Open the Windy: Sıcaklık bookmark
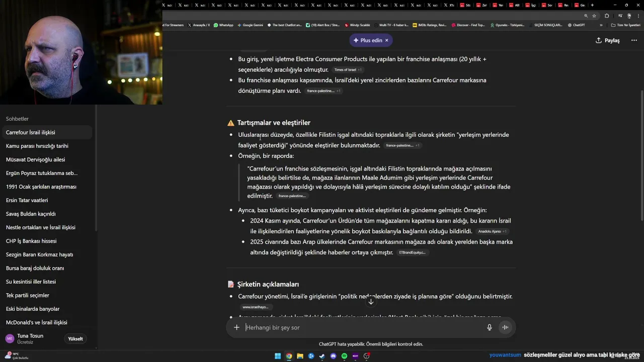 (x=357, y=25)
